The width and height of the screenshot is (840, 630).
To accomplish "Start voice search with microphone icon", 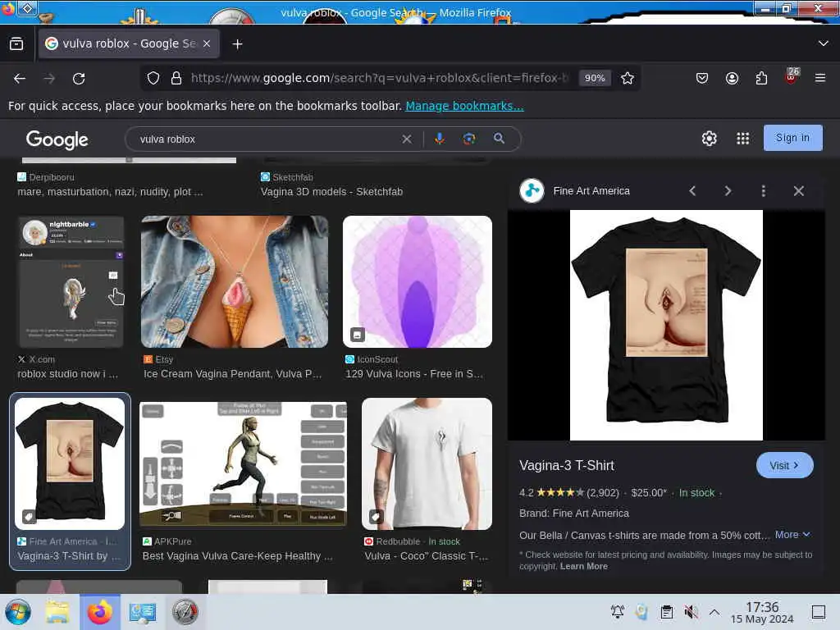I will pyautogui.click(x=440, y=139).
